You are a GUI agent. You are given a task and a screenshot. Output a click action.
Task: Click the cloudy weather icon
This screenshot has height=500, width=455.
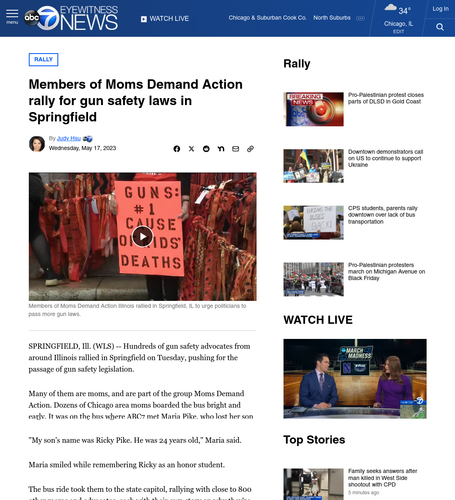390,8
